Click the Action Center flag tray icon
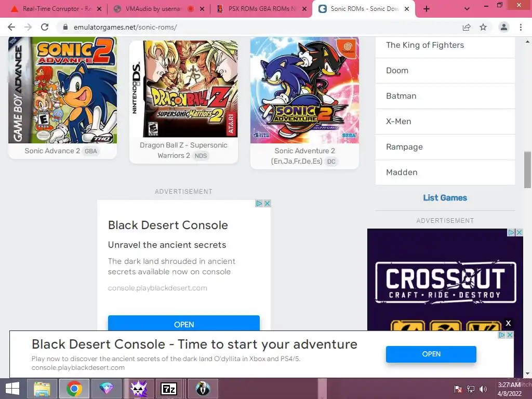The width and height of the screenshot is (532, 399). 458,389
